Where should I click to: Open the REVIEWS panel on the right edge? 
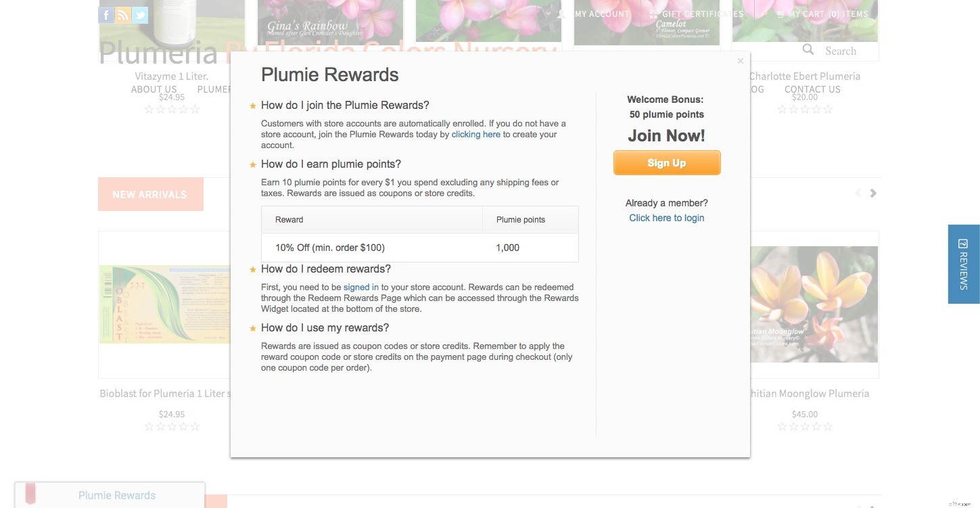963,264
